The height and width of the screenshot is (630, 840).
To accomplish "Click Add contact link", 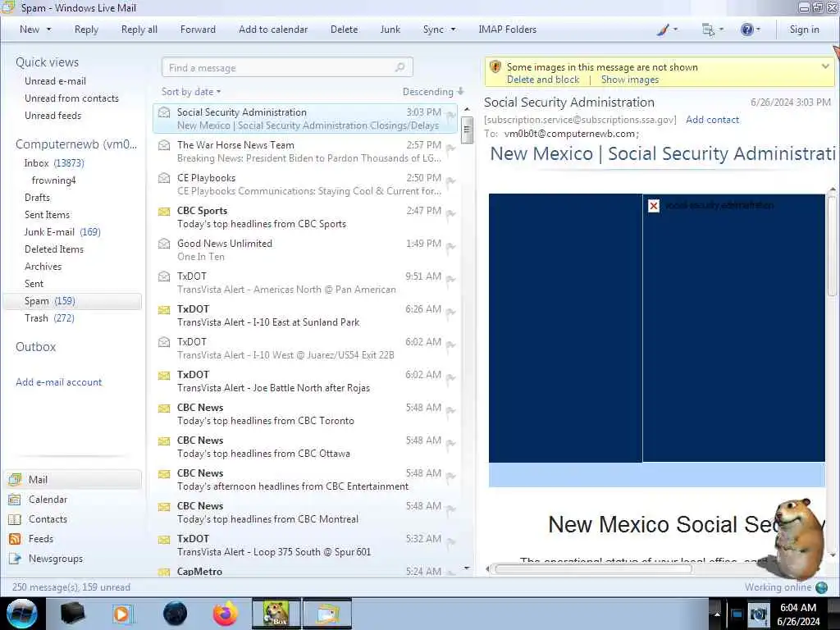I will (712, 120).
